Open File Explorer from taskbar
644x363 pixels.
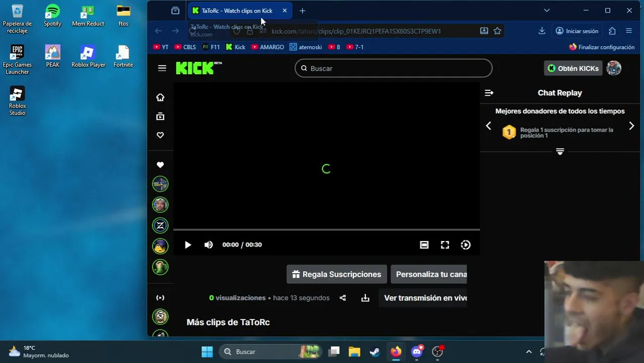[354, 351]
